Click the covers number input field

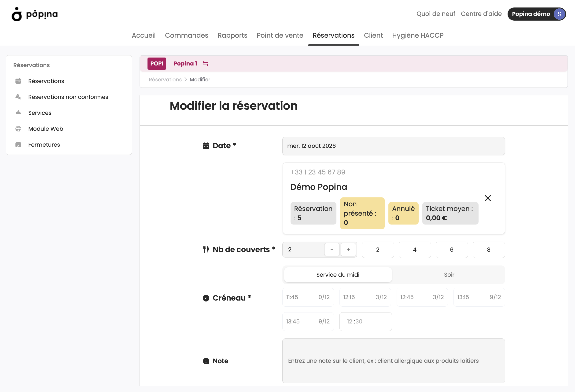coord(304,250)
